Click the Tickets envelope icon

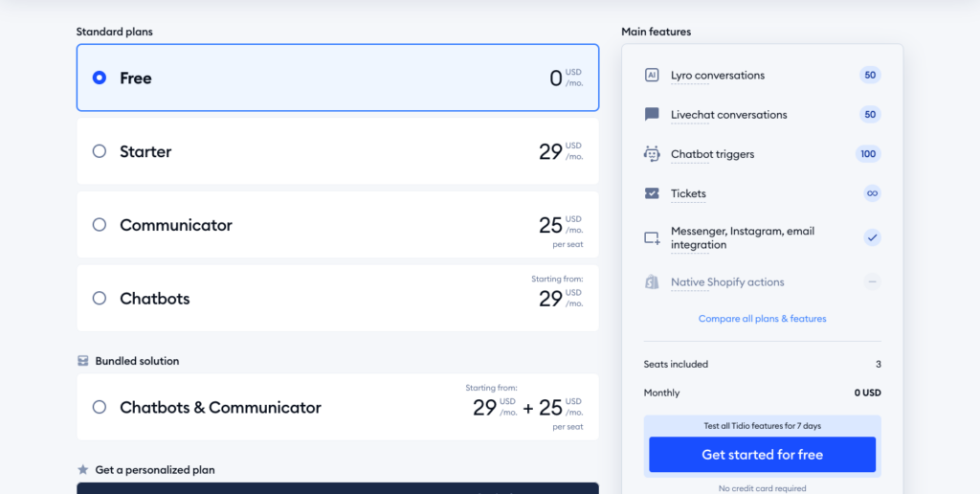[x=652, y=193]
